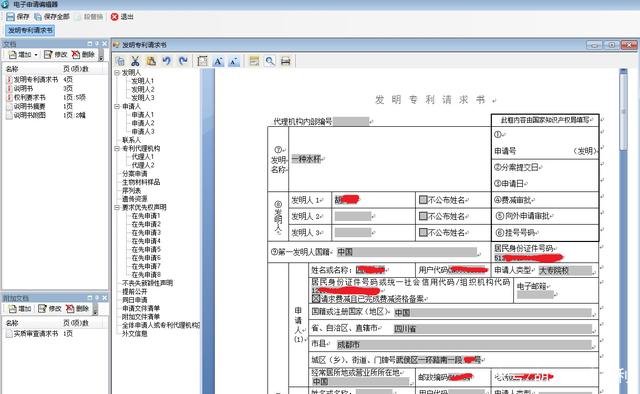Click the undo arrow icon

pyautogui.click(x=167, y=61)
